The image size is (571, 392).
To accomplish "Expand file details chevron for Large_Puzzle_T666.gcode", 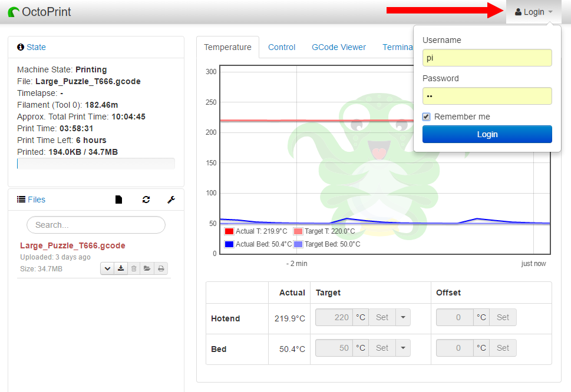I will 107,269.
